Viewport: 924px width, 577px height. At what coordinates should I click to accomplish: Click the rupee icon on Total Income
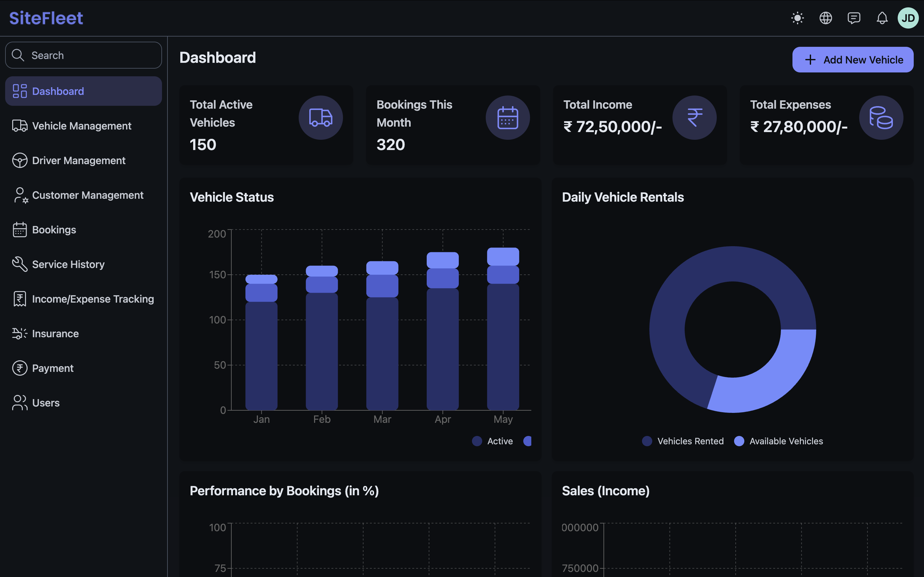[x=694, y=118]
